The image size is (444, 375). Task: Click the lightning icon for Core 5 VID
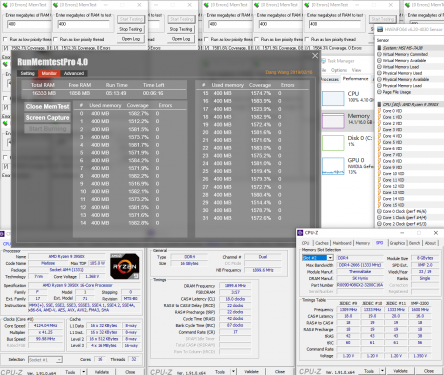tap(379, 142)
